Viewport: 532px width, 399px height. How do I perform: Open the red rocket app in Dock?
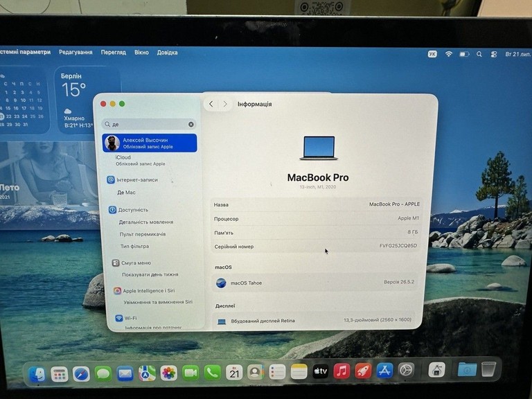tap(363, 371)
